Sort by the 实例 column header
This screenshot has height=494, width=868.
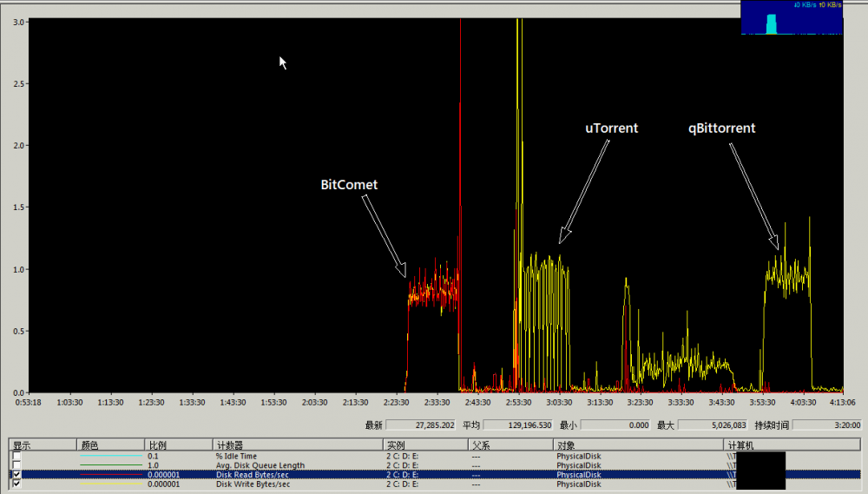425,445
